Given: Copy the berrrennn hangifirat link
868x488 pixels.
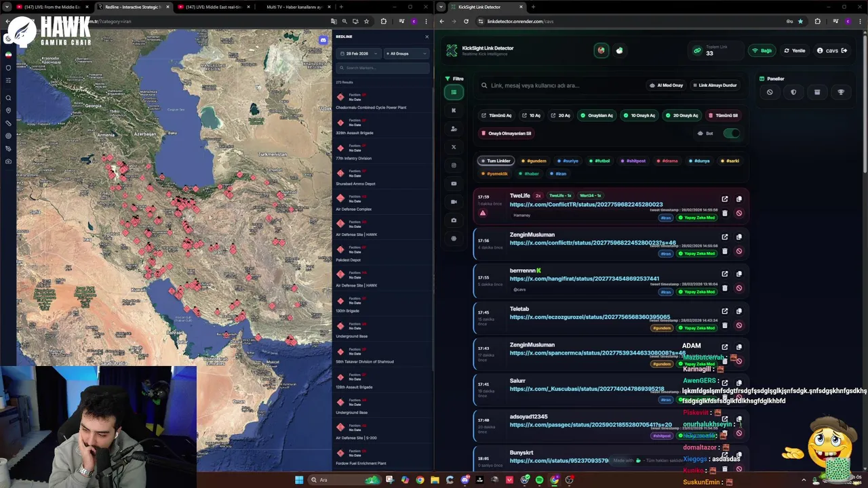Looking at the screenshot, I should (739, 274).
